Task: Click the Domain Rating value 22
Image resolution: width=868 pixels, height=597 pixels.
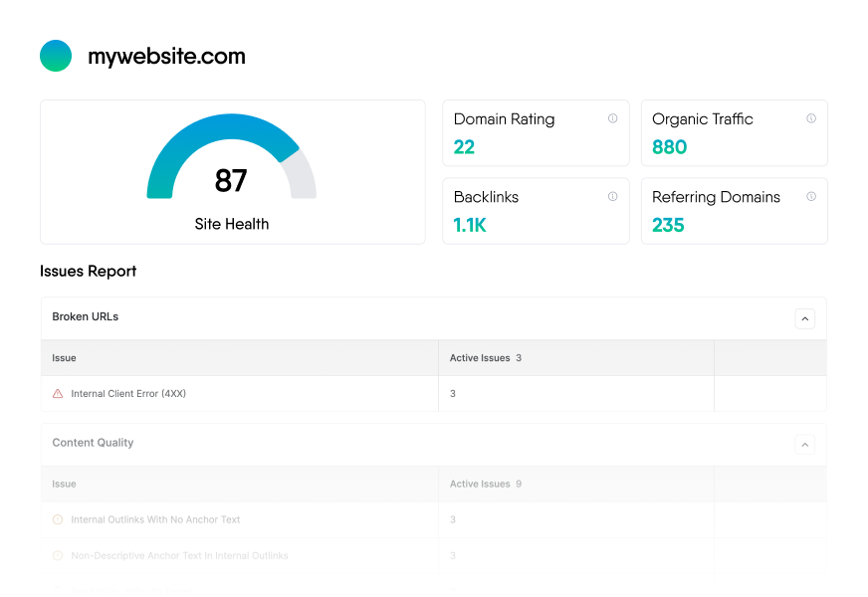Action: coord(464,147)
